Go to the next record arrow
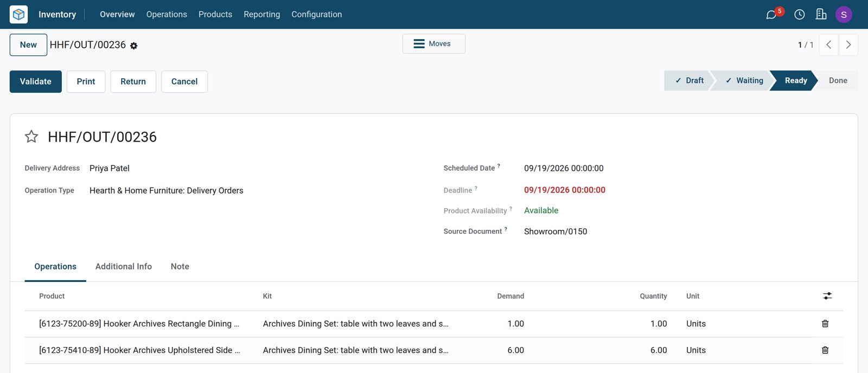 [848, 45]
